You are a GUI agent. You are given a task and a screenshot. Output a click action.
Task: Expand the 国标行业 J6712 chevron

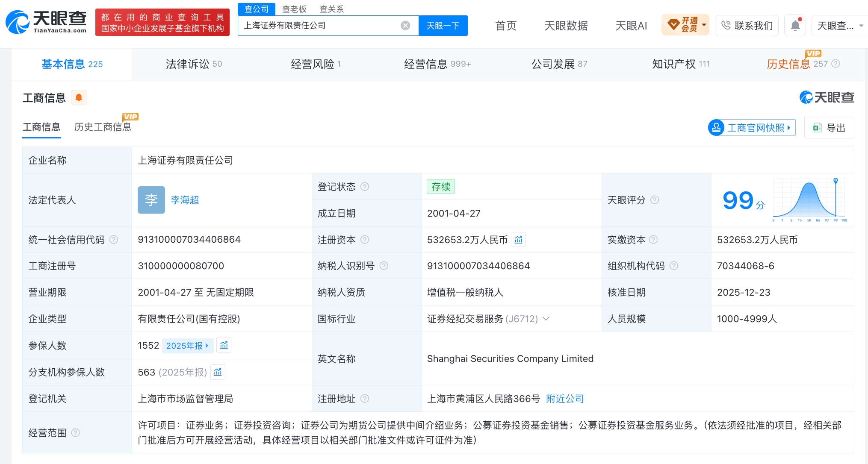pos(546,319)
